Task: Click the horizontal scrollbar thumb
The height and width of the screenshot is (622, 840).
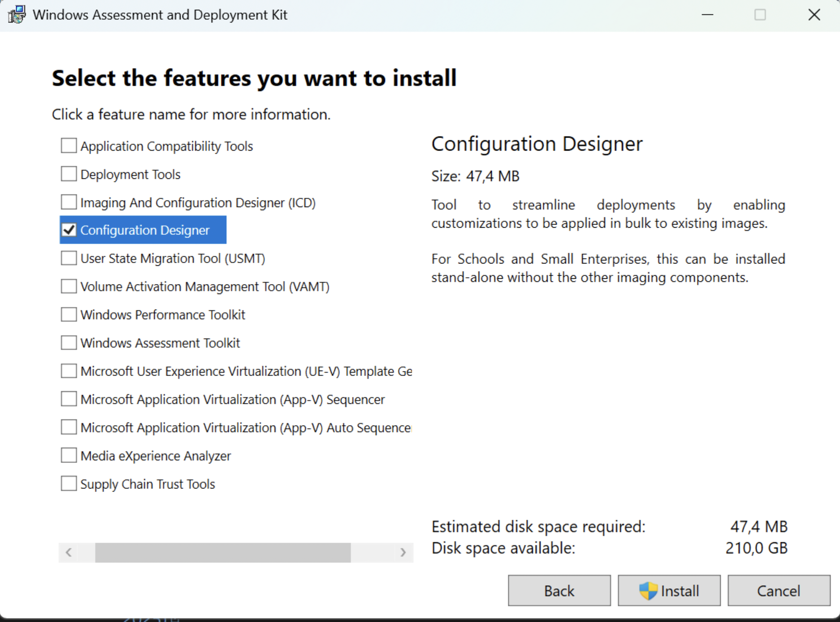Action: coord(223,553)
